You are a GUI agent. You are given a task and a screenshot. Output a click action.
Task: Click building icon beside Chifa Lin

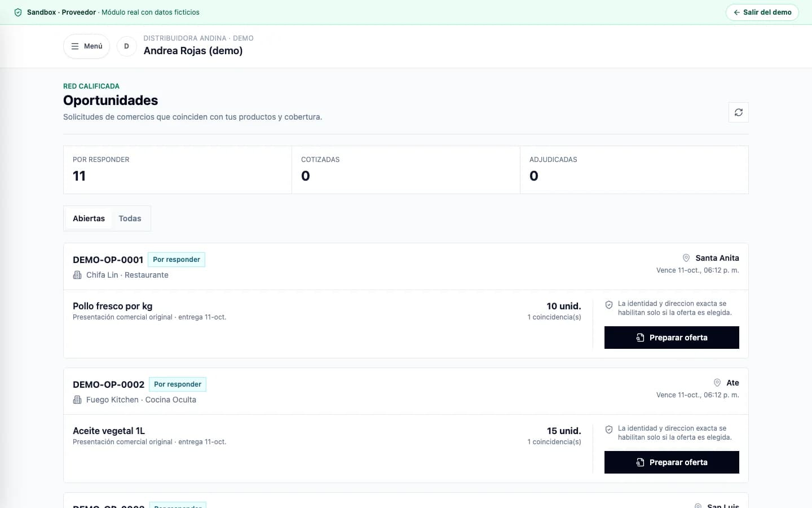coord(77,275)
